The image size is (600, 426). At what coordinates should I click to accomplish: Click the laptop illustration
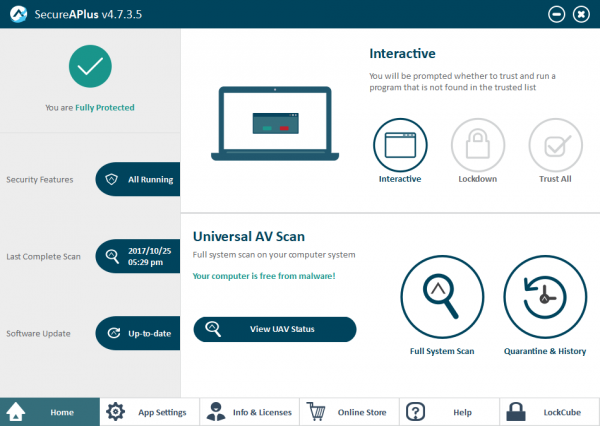tap(275, 124)
